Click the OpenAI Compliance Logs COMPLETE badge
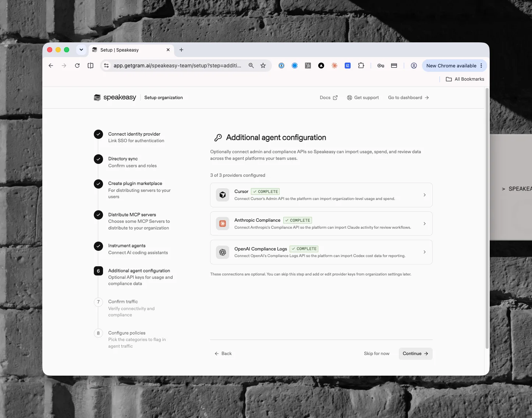 tap(304, 249)
